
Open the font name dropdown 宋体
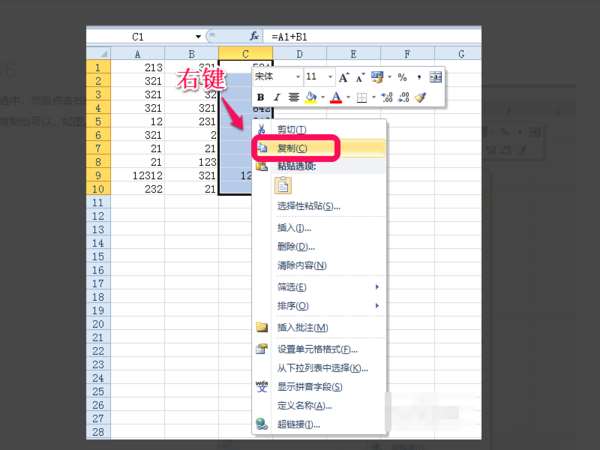point(298,77)
